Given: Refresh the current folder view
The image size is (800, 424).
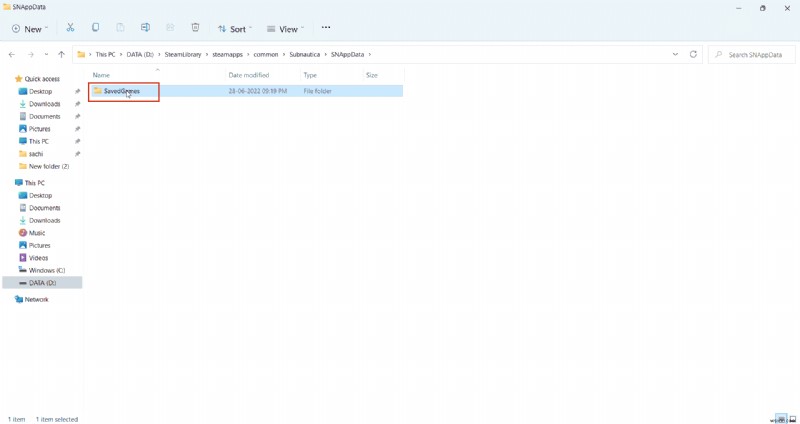Looking at the screenshot, I should tap(693, 54).
